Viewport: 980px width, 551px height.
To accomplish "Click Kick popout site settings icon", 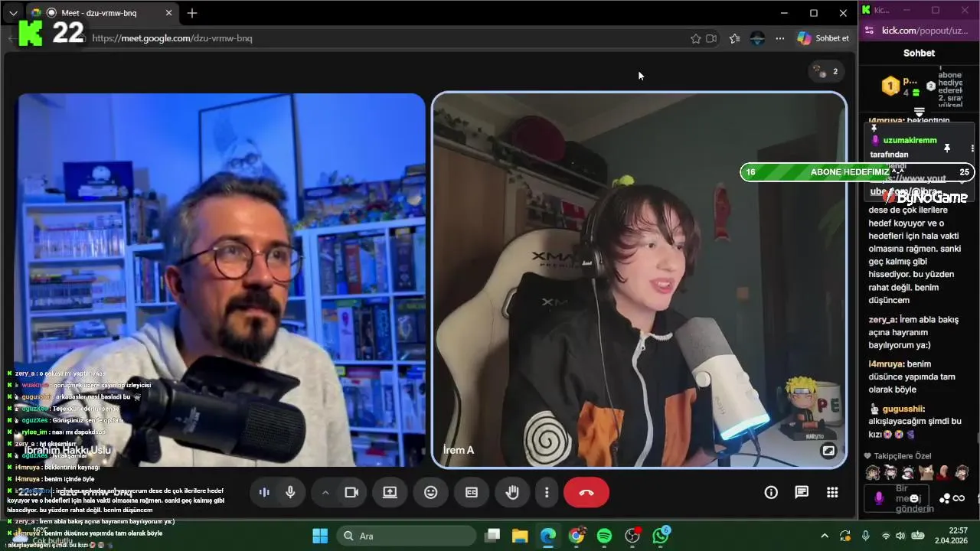I will coord(868,31).
